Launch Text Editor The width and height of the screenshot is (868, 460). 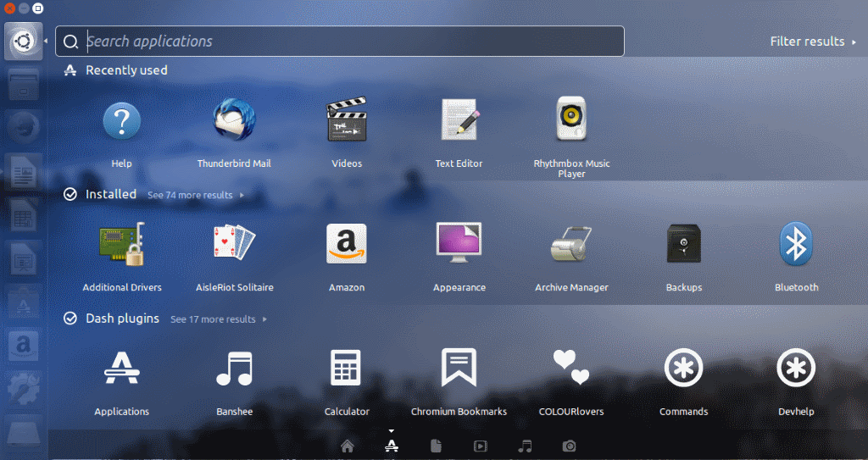(459, 119)
